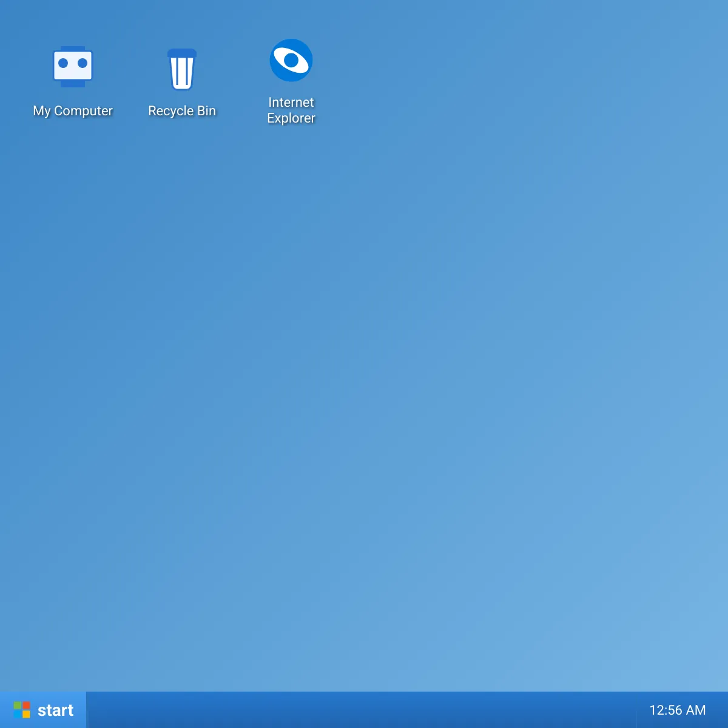This screenshot has width=728, height=728.
Task: Click the word "Explorer" under the eye icon
Action: pos(291,118)
